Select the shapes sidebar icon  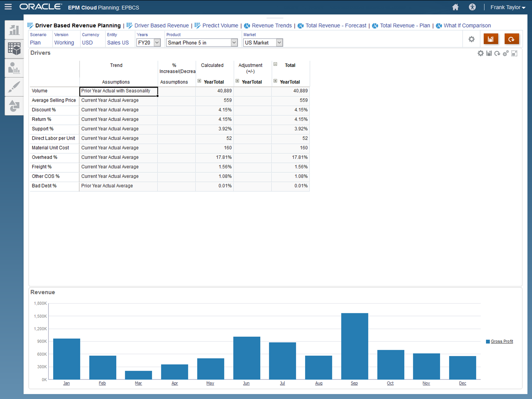tap(14, 106)
